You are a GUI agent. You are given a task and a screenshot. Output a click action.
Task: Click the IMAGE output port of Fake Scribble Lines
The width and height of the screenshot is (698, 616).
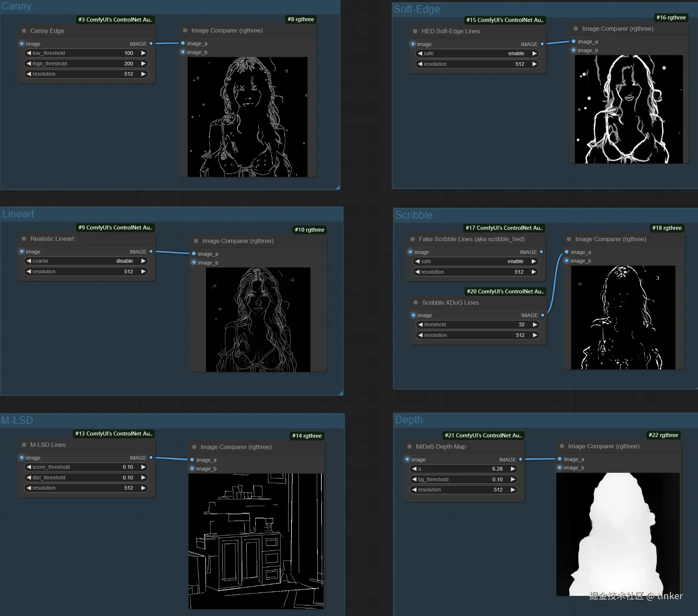point(541,252)
